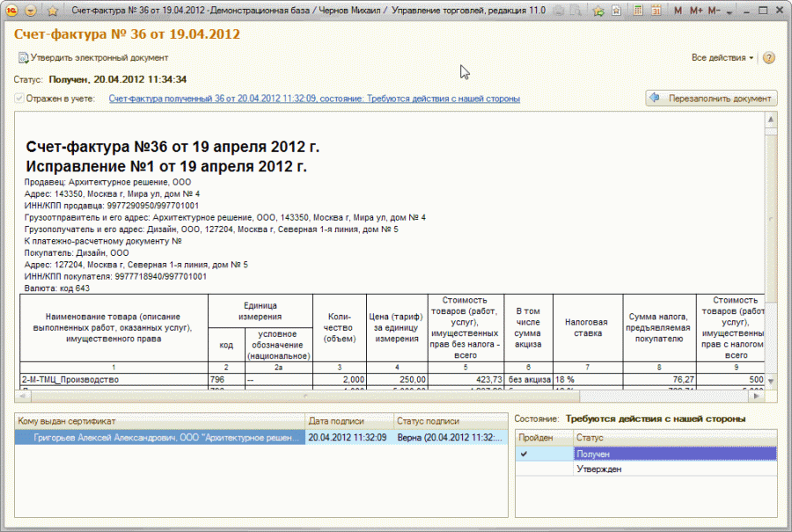The image size is (792, 532).
Task: Toggle the Отражен в учете checkbox
Action: [19, 98]
